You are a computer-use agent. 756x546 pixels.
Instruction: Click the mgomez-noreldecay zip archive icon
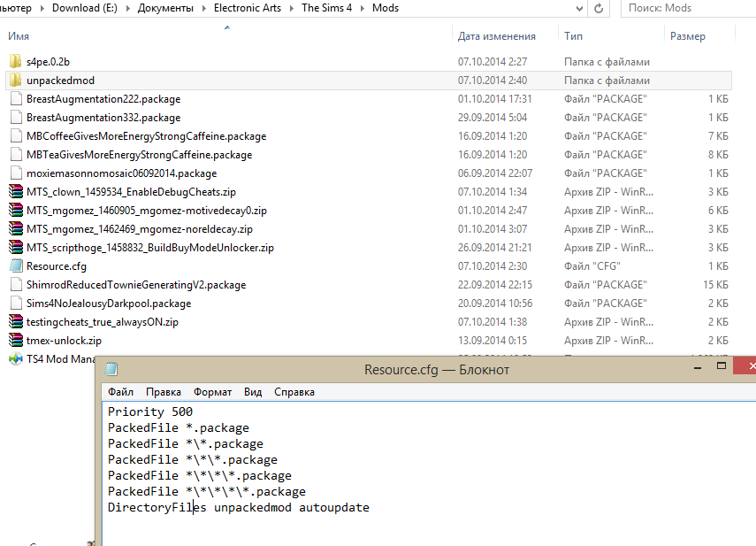coord(16,228)
